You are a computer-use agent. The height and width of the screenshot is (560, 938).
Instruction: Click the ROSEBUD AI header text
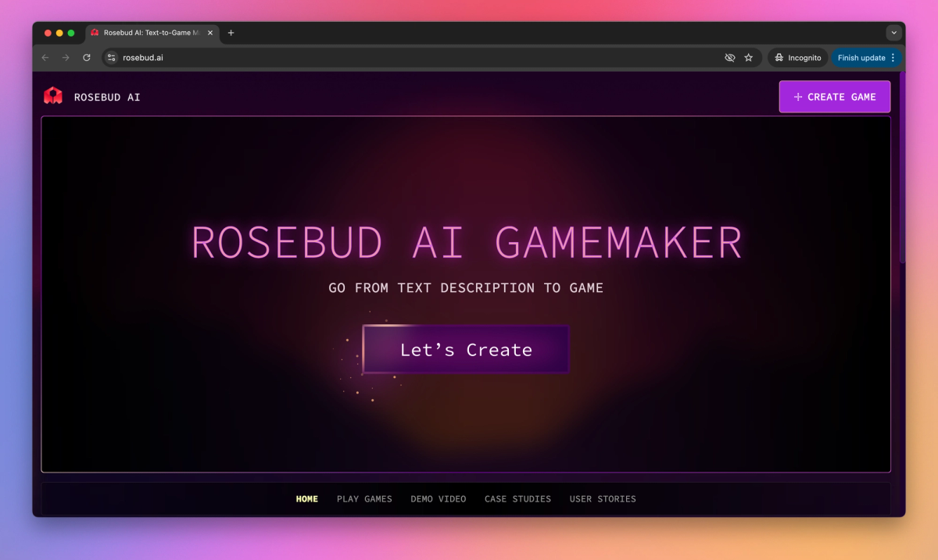pos(107,98)
